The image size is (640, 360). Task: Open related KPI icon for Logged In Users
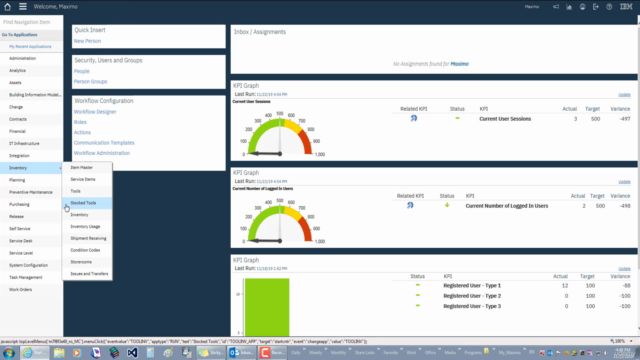(410, 205)
